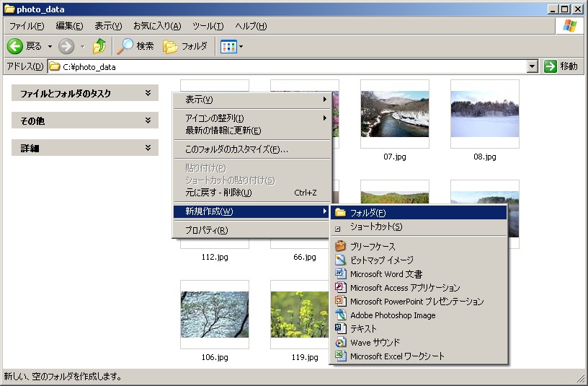The image size is (588, 386).
Task: Create new フォルダ(F) label
Action: click(x=367, y=213)
